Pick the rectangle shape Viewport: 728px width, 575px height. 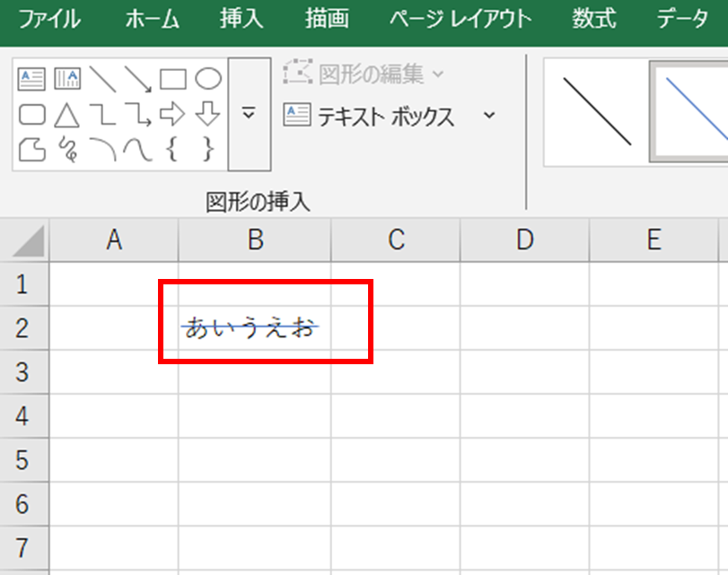click(x=172, y=80)
